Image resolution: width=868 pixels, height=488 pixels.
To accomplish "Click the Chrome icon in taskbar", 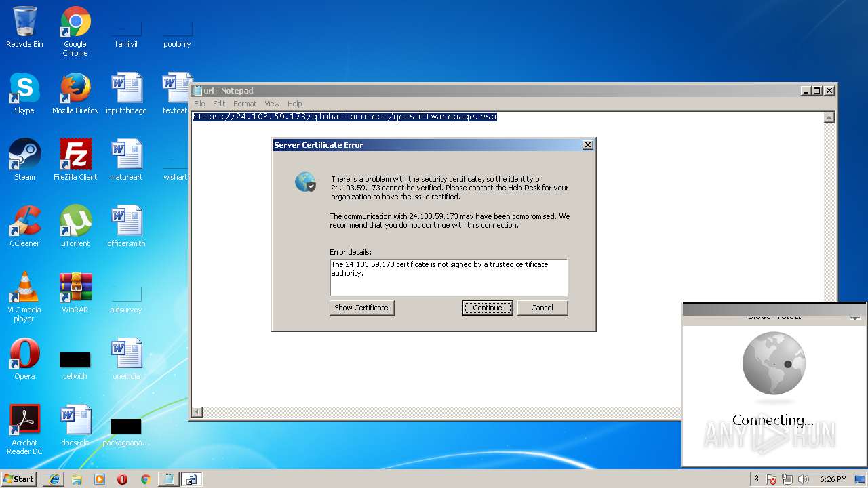I will point(145,479).
